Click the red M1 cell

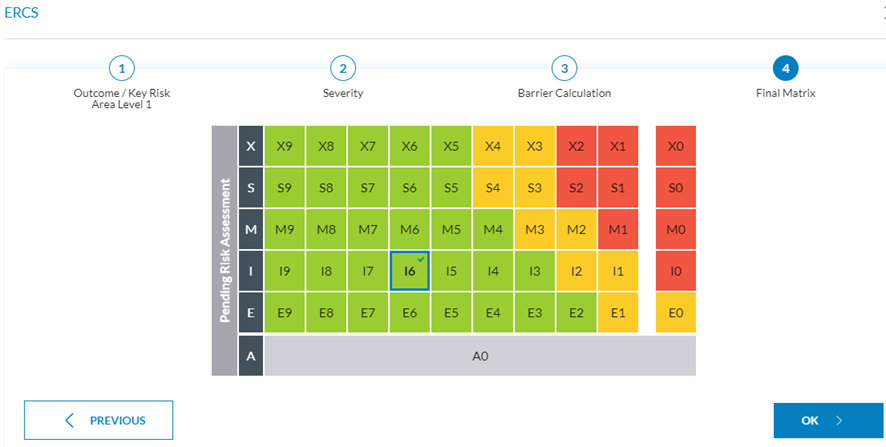(618, 229)
